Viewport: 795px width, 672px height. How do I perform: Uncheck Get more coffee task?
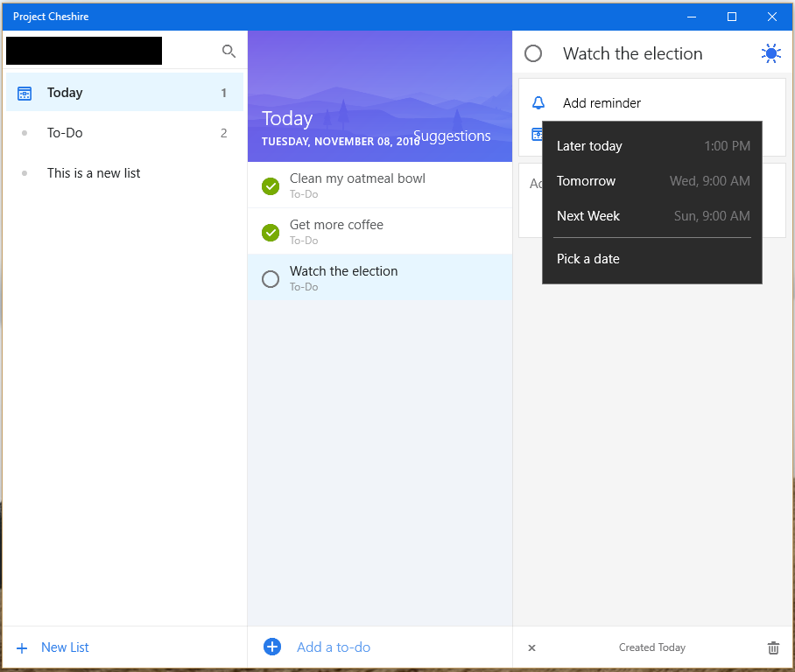271,232
